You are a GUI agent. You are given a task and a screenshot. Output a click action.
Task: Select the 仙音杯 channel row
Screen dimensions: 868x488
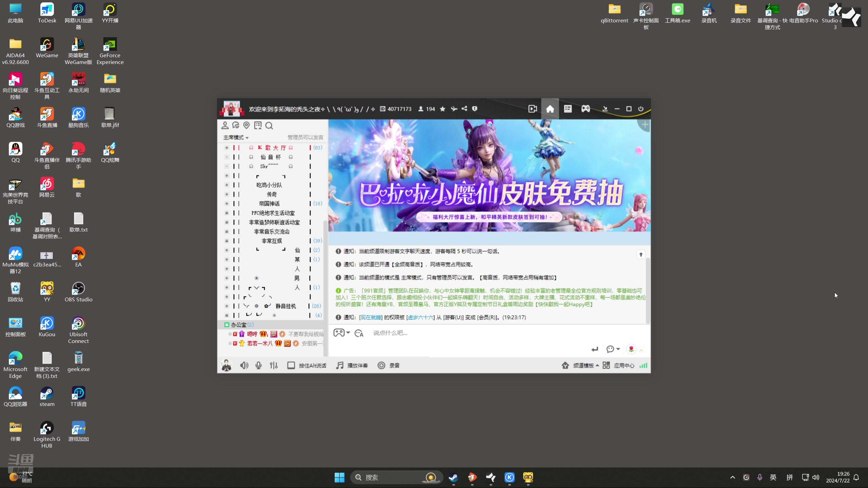point(271,157)
